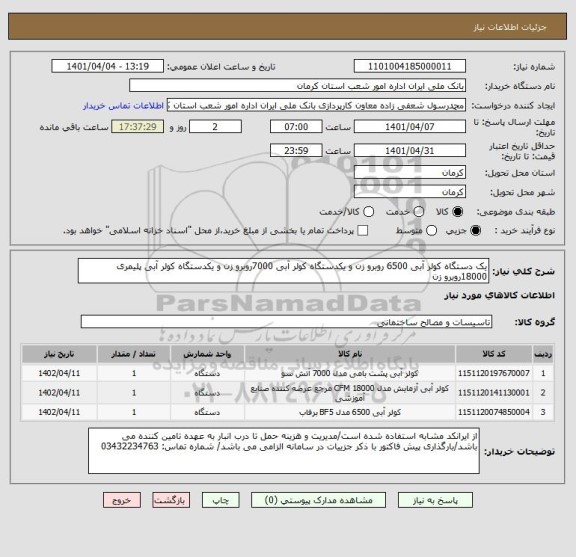This screenshot has height=557, width=576.
Task: Click the واحد شمارش column header
Action: pos(208,354)
